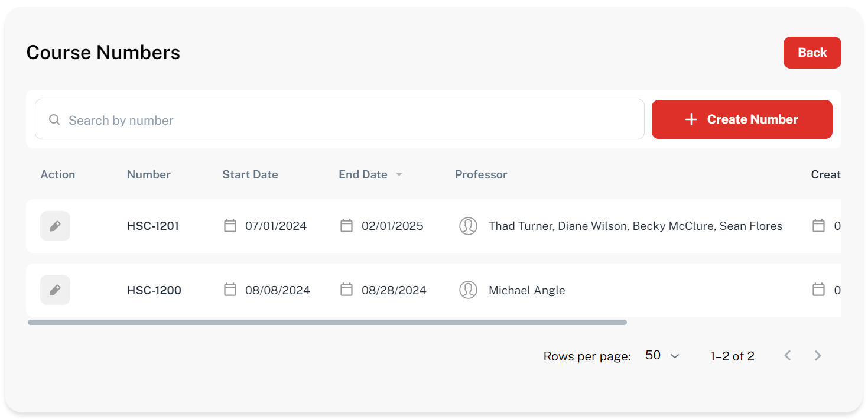Open the Rows per page dropdown
Screen dimensions: 868x419
coord(662,356)
